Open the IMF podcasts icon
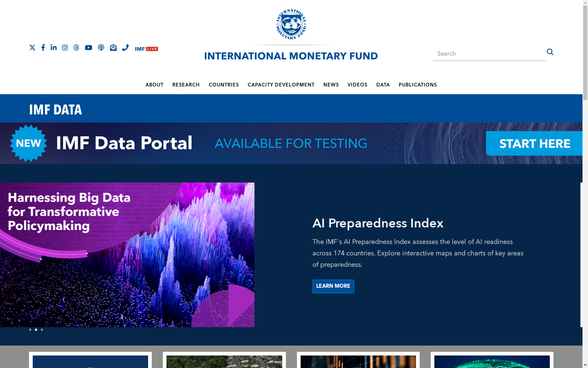This screenshot has height=368, width=588. (x=101, y=47)
